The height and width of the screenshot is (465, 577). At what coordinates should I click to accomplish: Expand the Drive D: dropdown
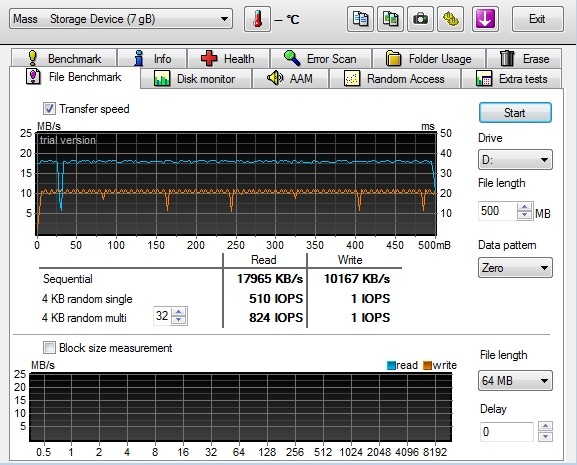(515, 160)
